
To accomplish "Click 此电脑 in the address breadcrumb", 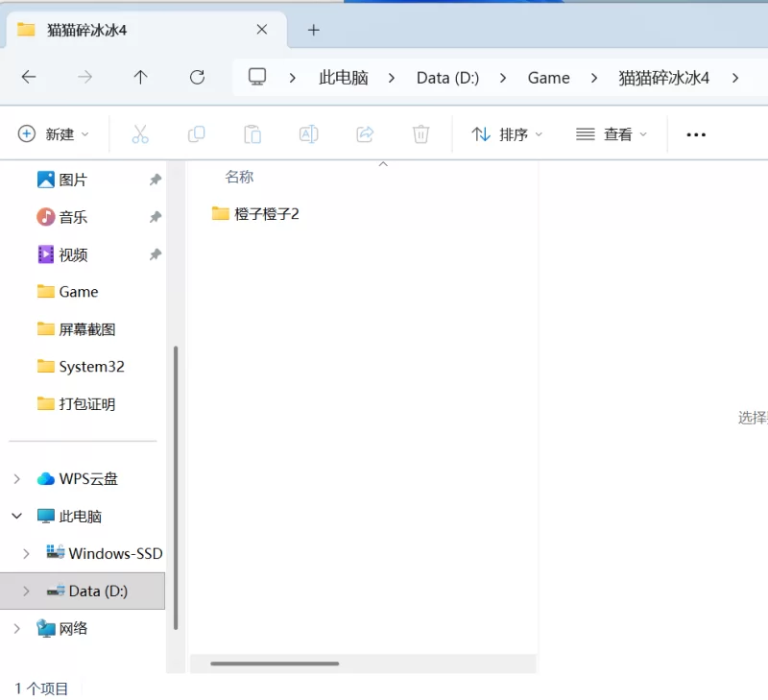I will pos(344,78).
